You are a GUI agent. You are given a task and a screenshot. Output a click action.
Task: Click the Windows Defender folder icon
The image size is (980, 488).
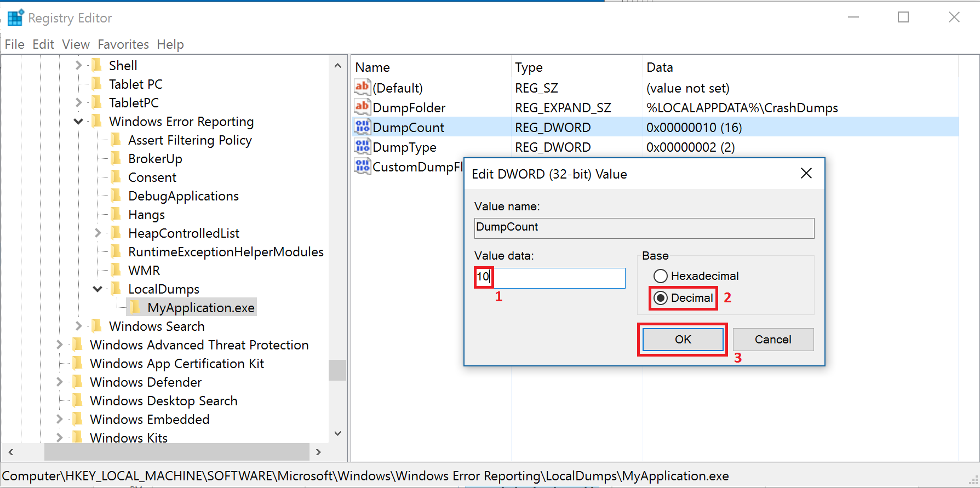coord(78,382)
